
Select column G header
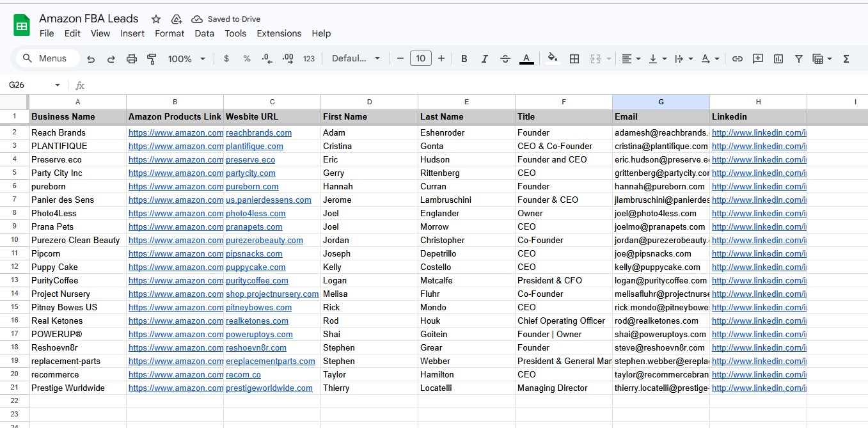pos(661,102)
